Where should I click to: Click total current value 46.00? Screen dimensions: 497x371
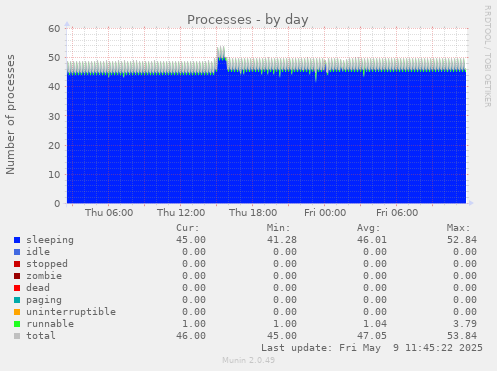tap(191, 336)
